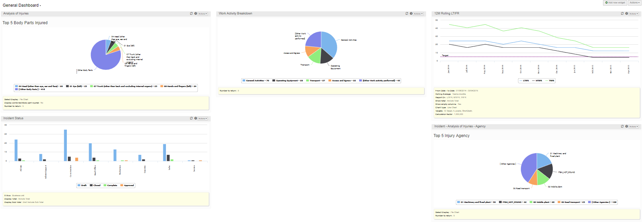Screen dimensions: 644x222
Task: Refresh the Work Activity Breakdown widget
Action: pos(407,14)
